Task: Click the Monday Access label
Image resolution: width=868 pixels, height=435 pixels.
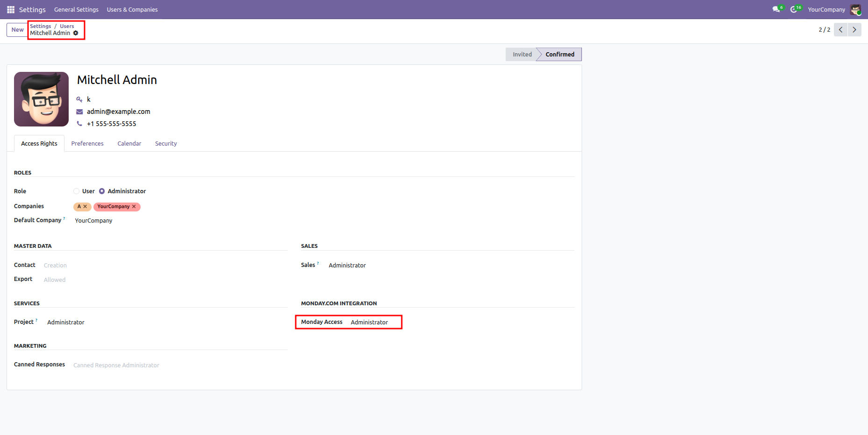Action: 321,322
